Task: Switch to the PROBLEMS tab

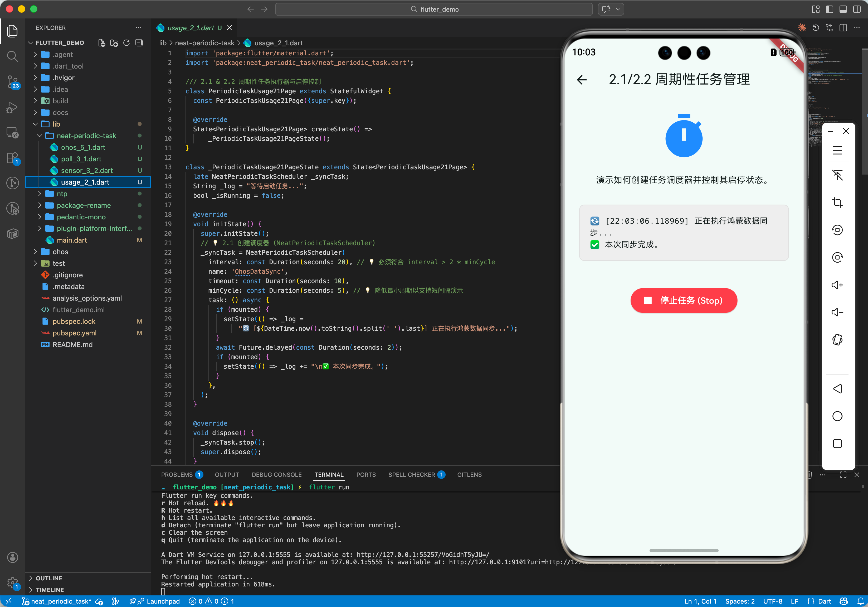Action: click(177, 475)
